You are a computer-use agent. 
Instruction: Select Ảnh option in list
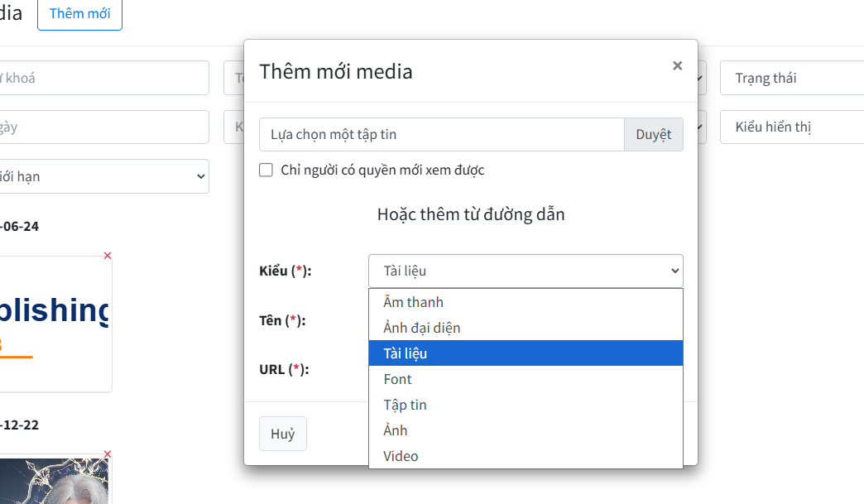tap(526, 430)
